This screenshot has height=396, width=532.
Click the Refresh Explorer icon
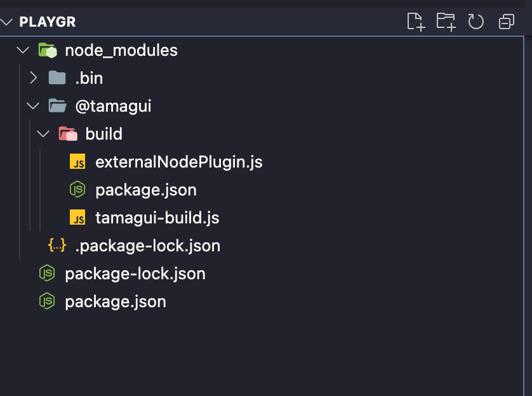tap(475, 21)
